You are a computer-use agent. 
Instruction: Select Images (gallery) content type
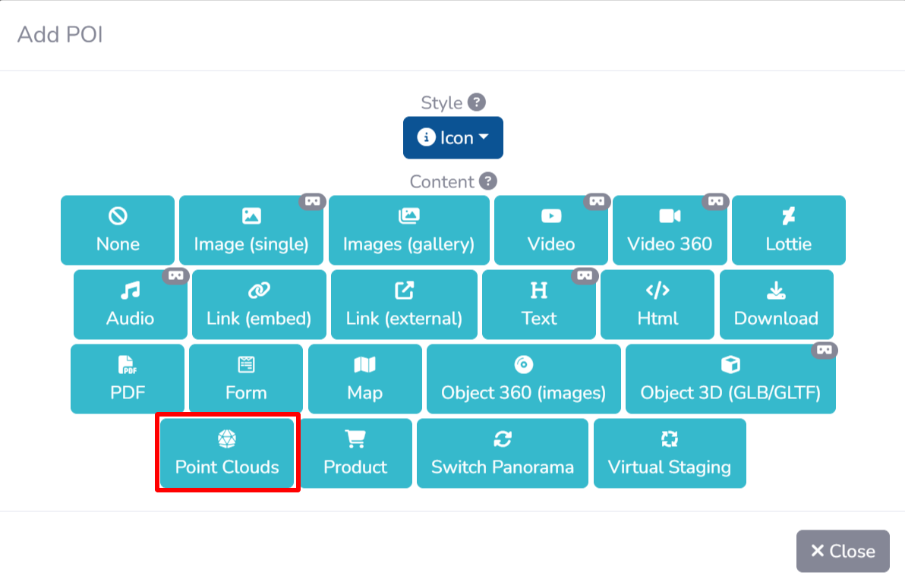408,231
